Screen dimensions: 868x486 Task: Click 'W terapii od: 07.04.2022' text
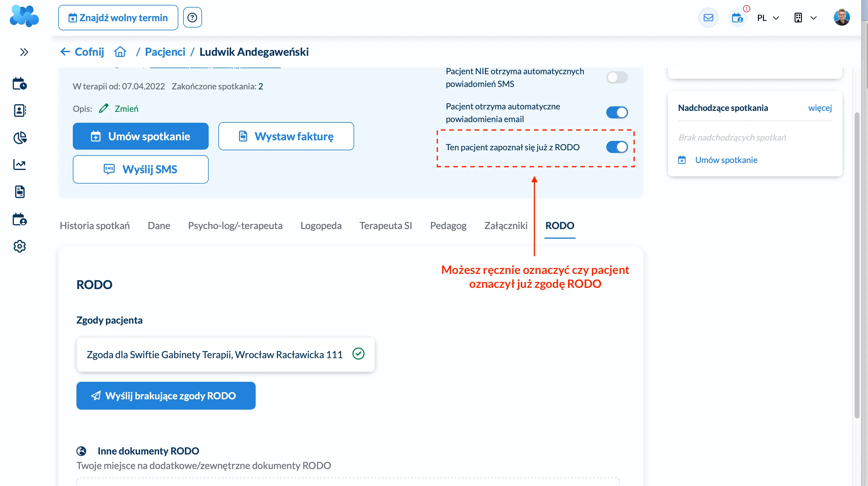pyautogui.click(x=119, y=86)
